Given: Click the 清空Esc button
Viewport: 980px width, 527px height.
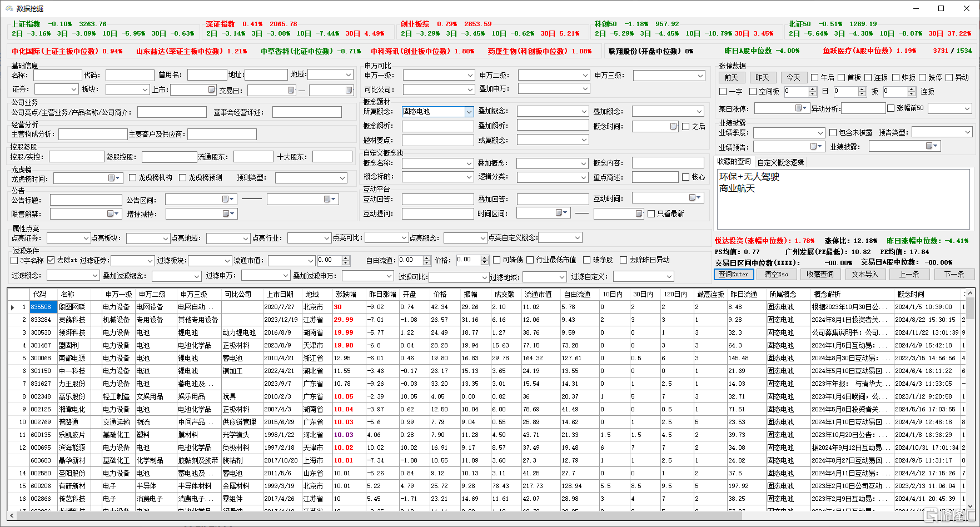Looking at the screenshot, I should (x=777, y=274).
